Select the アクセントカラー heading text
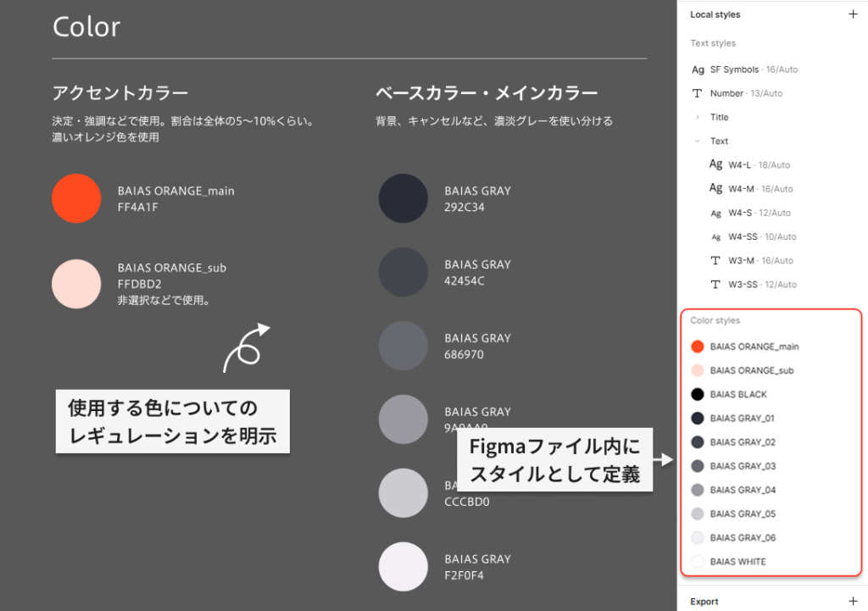The width and height of the screenshot is (868, 611). pos(120,92)
